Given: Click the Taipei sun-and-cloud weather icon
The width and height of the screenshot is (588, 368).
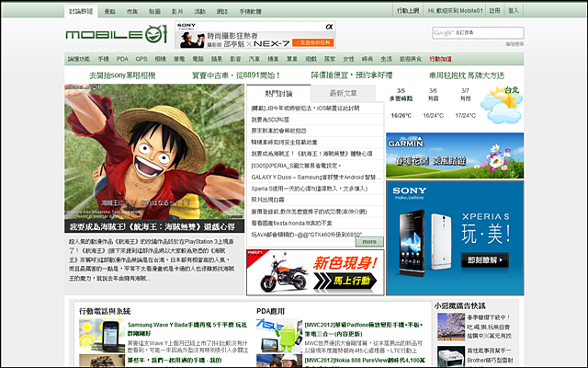Looking at the screenshot, I should pyautogui.click(x=501, y=105).
